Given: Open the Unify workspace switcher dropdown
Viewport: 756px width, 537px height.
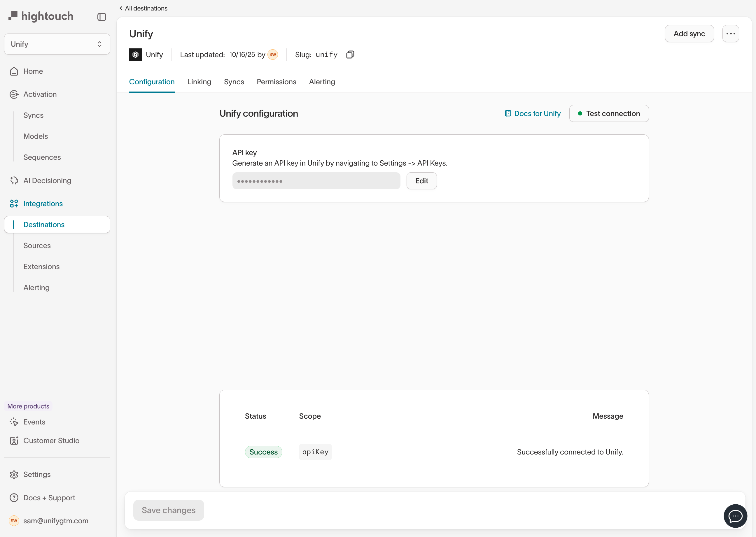Looking at the screenshot, I should tap(57, 44).
